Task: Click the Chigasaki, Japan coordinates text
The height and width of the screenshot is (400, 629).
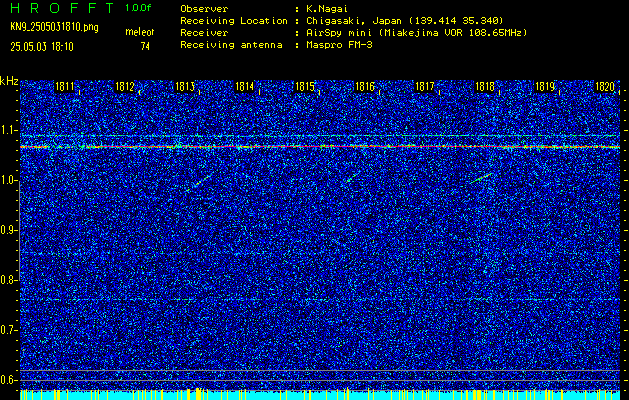Action: pyautogui.click(x=405, y=20)
